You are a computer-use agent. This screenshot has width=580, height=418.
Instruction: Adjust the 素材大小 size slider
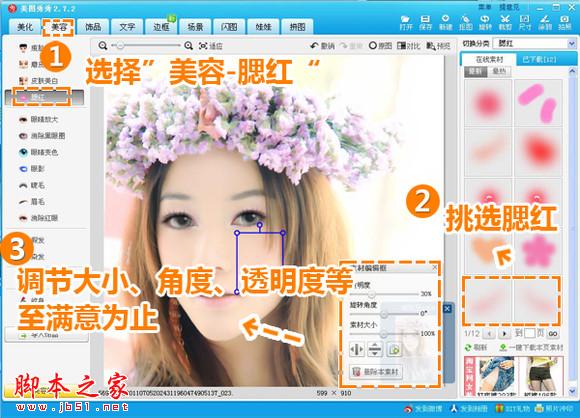point(384,334)
